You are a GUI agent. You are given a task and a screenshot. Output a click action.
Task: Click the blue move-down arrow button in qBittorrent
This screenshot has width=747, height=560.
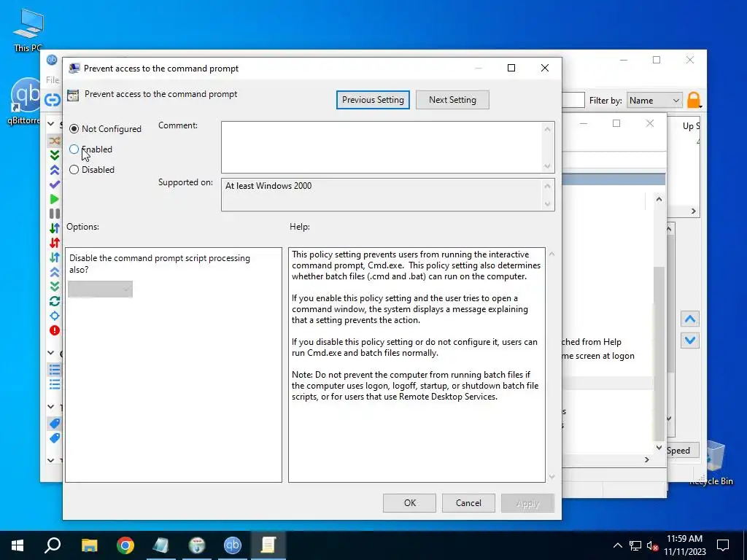tap(690, 341)
